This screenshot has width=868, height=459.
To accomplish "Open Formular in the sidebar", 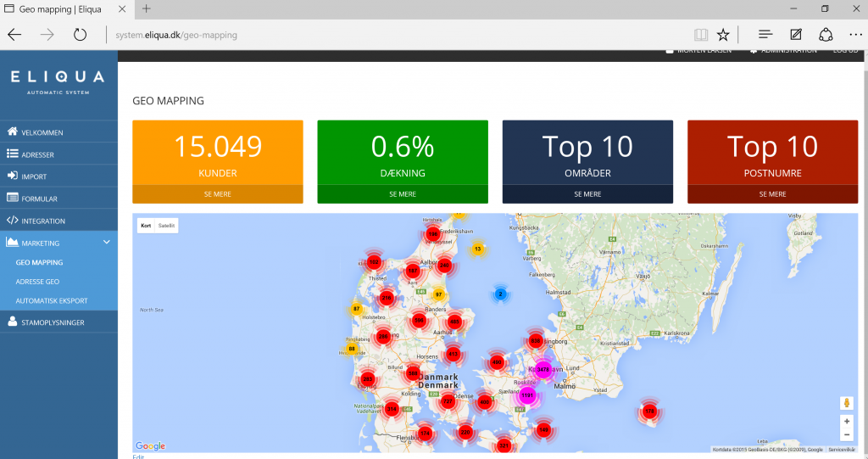I will click(58, 199).
